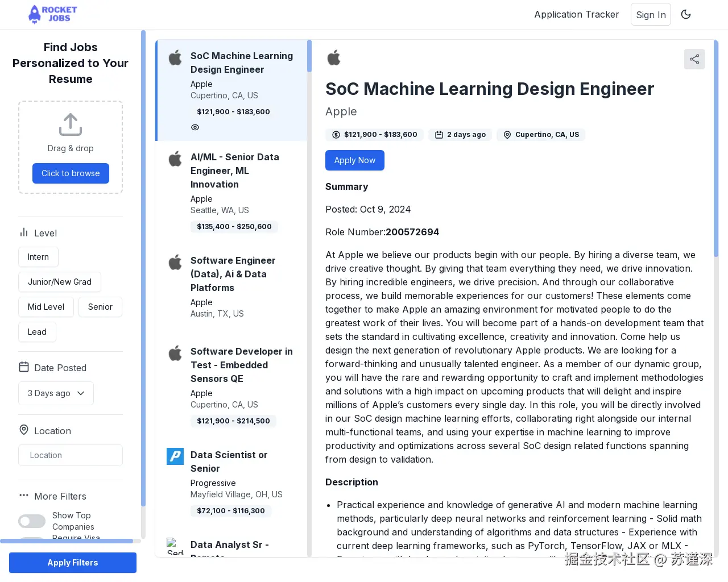The image size is (728, 582).
Task: Open the AI/ML Senior Data Engineer listing
Action: [235, 171]
